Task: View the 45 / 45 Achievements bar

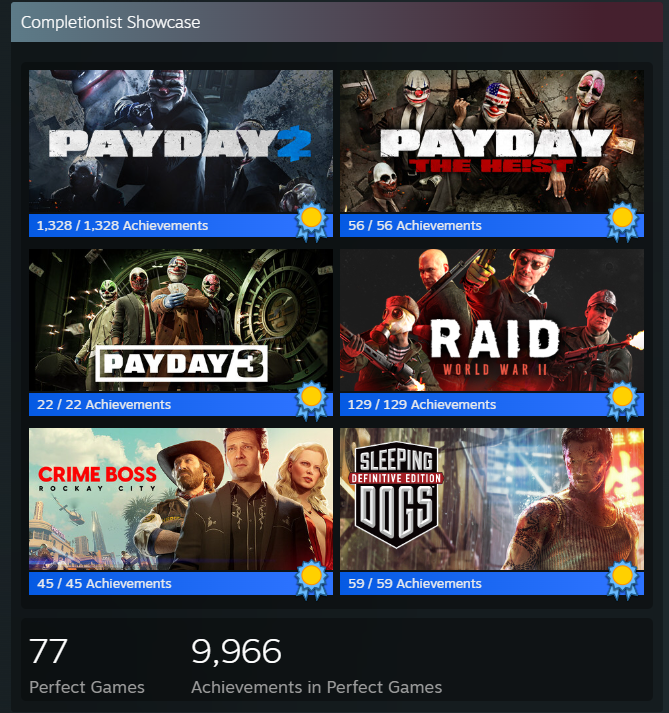Action: point(181,583)
